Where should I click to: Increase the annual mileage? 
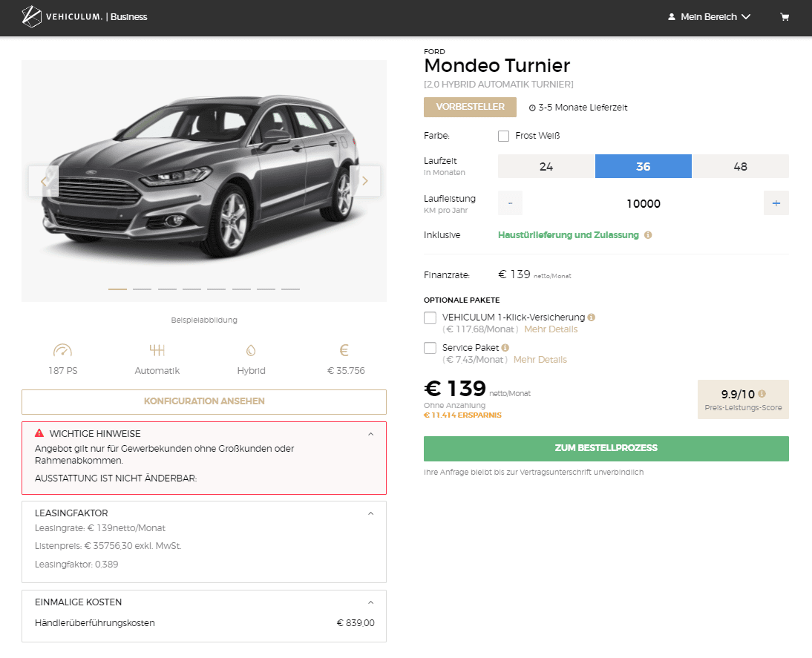pyautogui.click(x=776, y=203)
